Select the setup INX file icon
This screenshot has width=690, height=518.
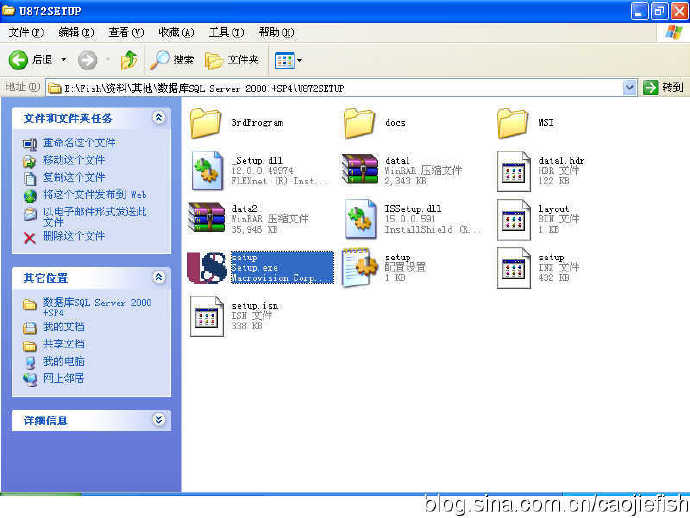(x=514, y=268)
